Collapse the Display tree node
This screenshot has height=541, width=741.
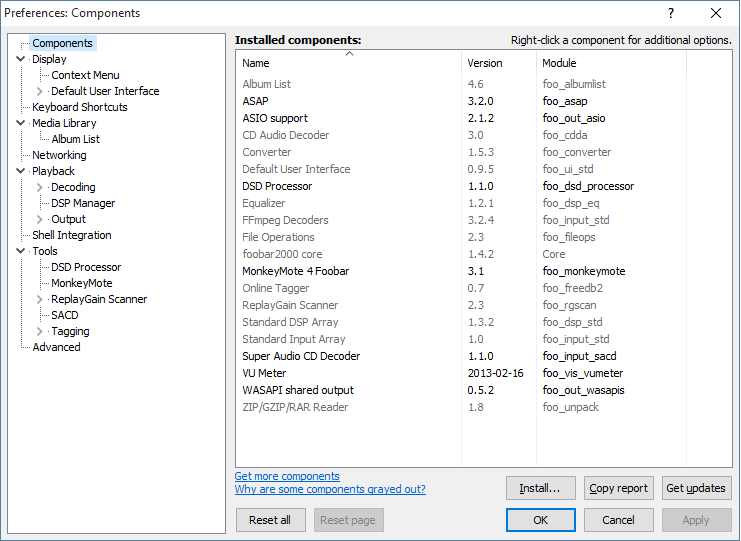point(20,59)
